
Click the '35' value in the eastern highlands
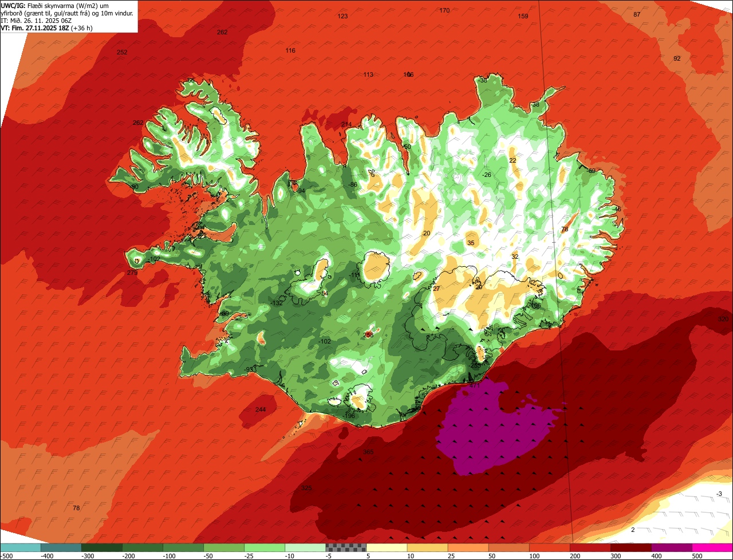(471, 243)
